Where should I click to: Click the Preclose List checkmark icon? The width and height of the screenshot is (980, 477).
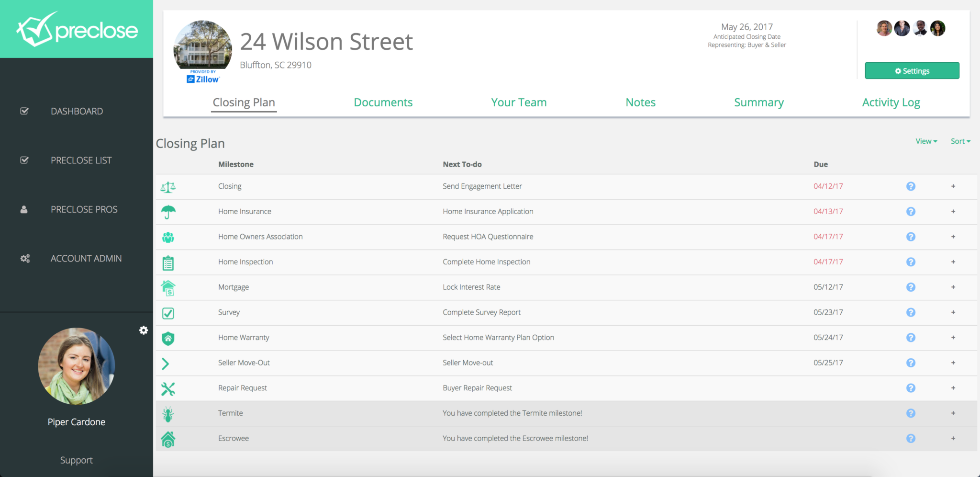click(24, 160)
